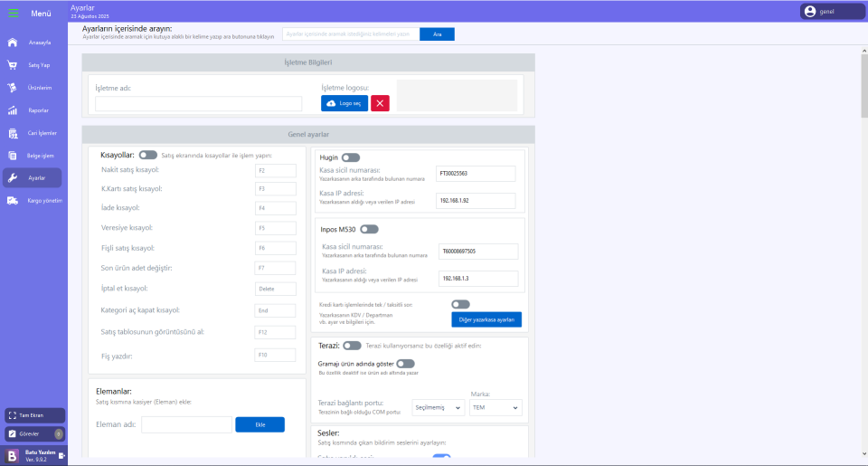
Task: Open Kargo yönetimi truck icon
Action: click(13, 201)
